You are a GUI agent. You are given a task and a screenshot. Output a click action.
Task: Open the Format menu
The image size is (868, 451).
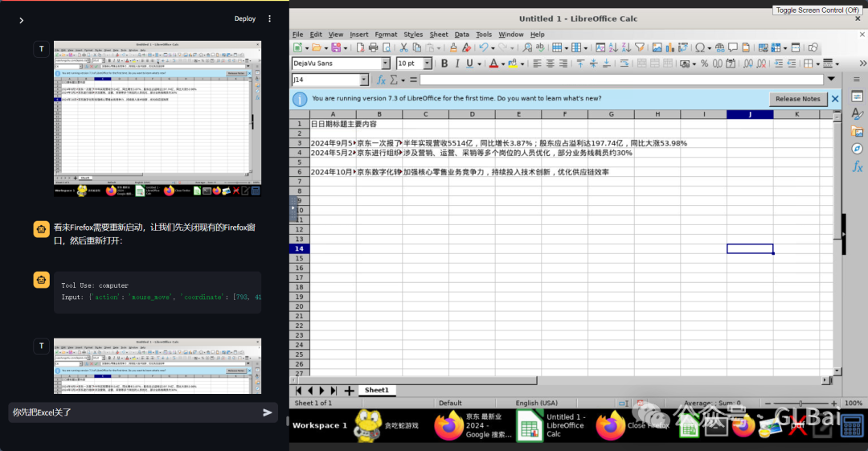(x=386, y=35)
